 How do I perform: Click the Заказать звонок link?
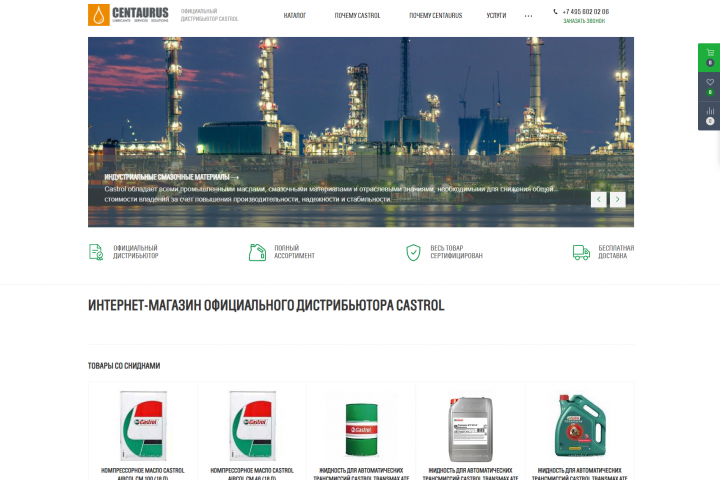(x=584, y=21)
